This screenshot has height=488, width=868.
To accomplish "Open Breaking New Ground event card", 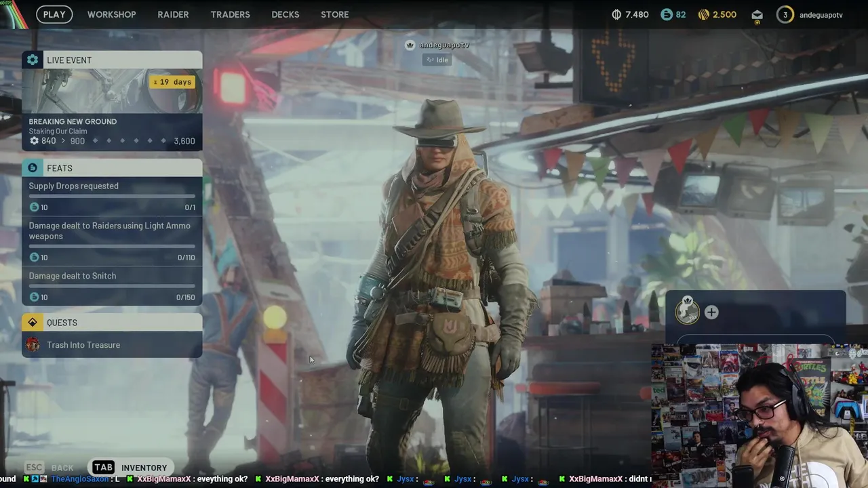I will tap(112, 110).
